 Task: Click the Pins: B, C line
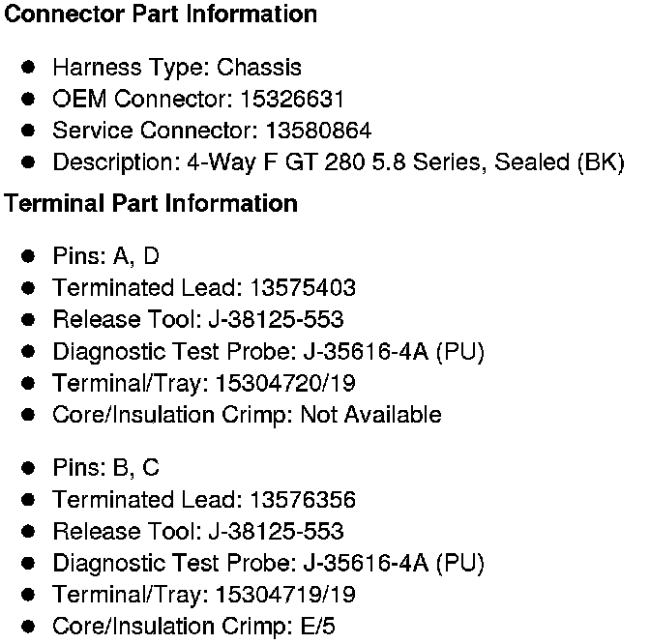[x=105, y=468]
